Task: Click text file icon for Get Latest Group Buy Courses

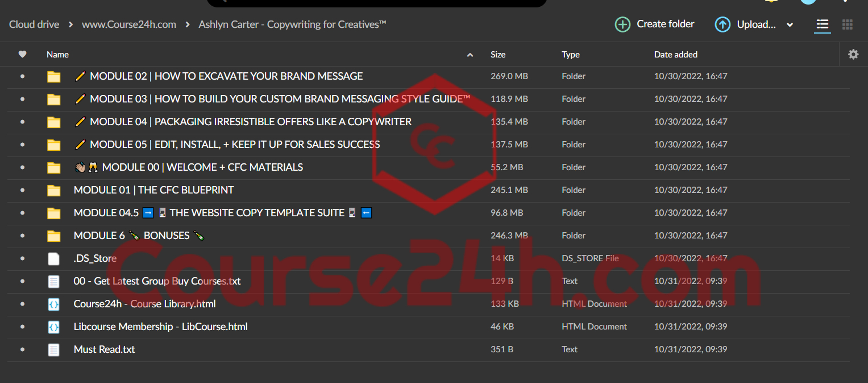Action: (x=53, y=281)
